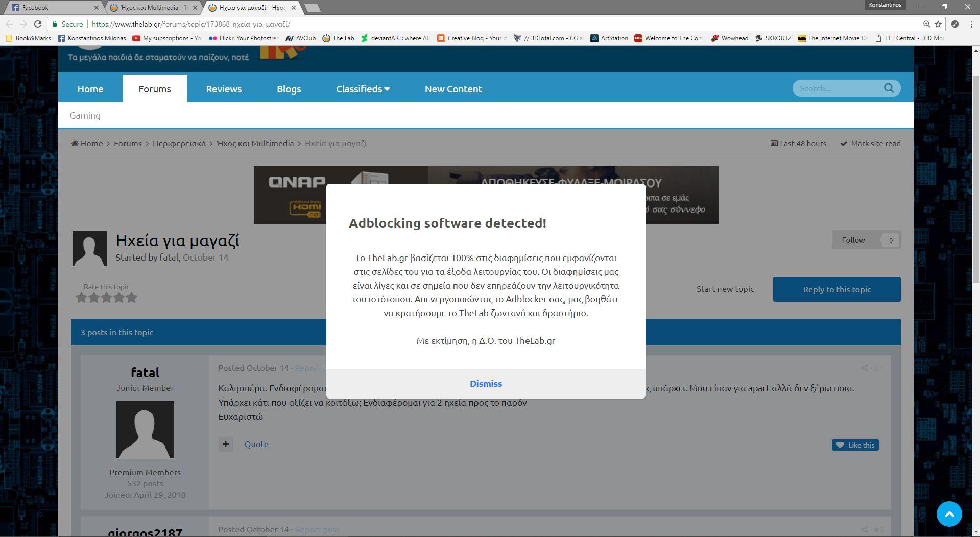The width and height of the screenshot is (980, 537).
Task: Open the Blogs navigation tab
Action: pos(289,89)
